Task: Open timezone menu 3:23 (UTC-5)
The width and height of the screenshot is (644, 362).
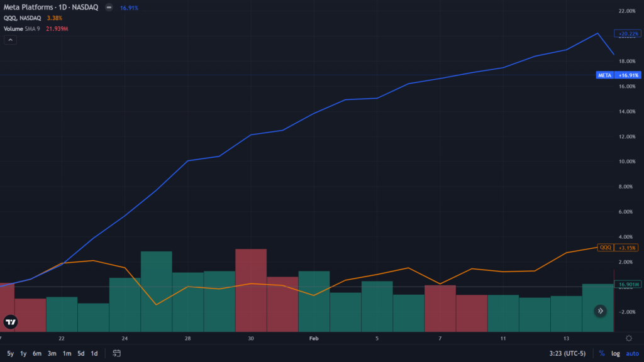Action: (567, 353)
